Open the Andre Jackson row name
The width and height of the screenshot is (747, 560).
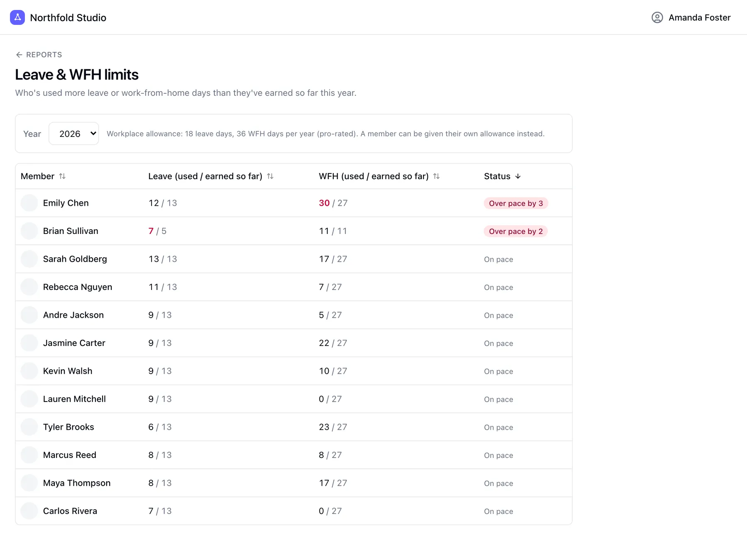tap(73, 315)
